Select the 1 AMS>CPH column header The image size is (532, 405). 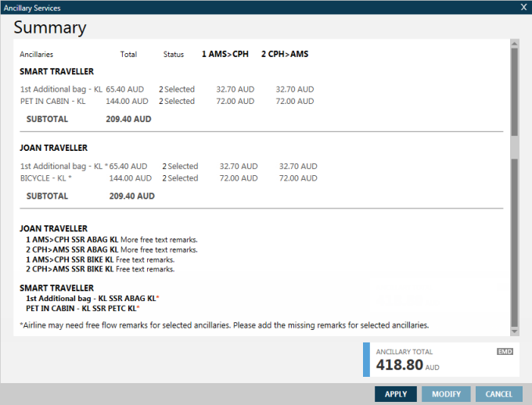pos(225,54)
